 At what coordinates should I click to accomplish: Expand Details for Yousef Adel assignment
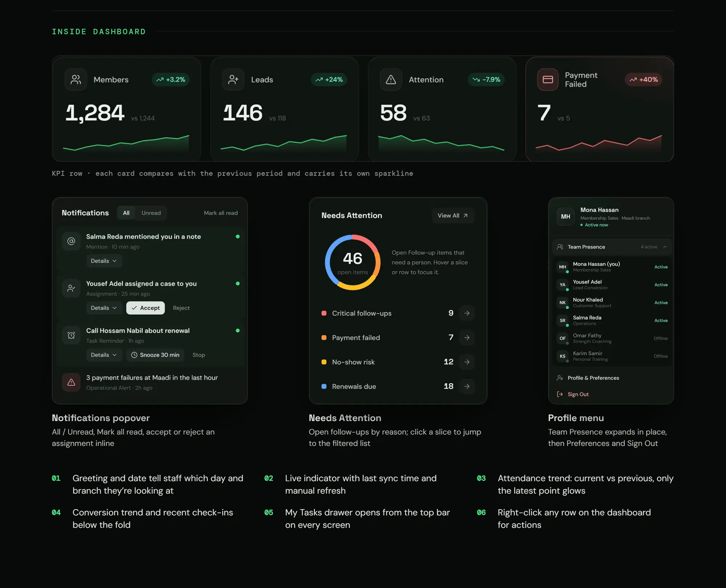[104, 308]
